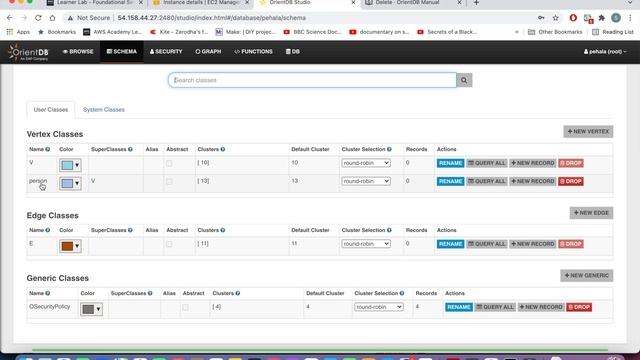Open the saved passwords key icon
Screen dimensions: 640x360
[541, 18]
